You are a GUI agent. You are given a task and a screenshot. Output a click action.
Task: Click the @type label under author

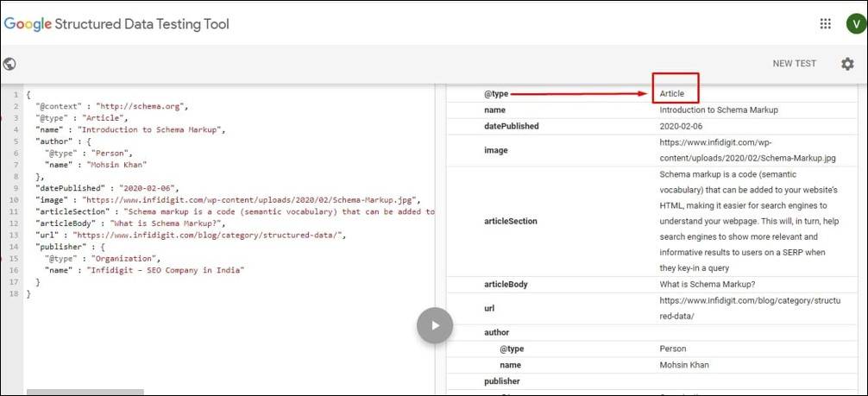click(x=512, y=349)
